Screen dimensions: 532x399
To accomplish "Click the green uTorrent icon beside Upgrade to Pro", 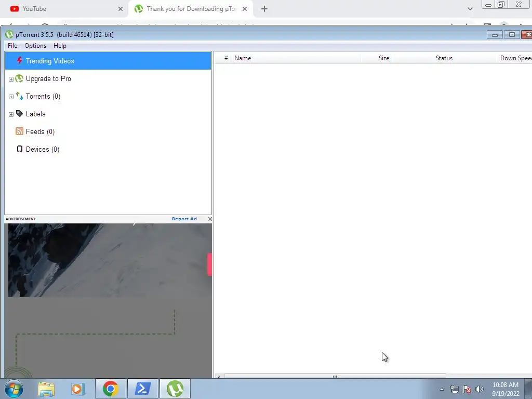I will [19, 79].
